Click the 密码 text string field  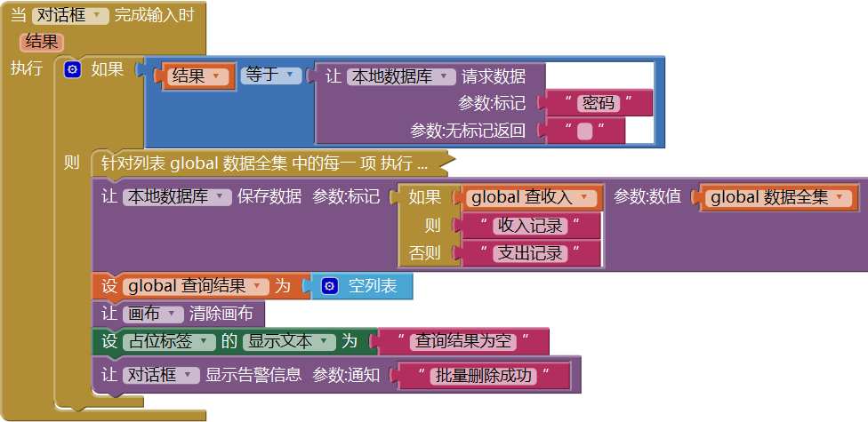pos(598,103)
